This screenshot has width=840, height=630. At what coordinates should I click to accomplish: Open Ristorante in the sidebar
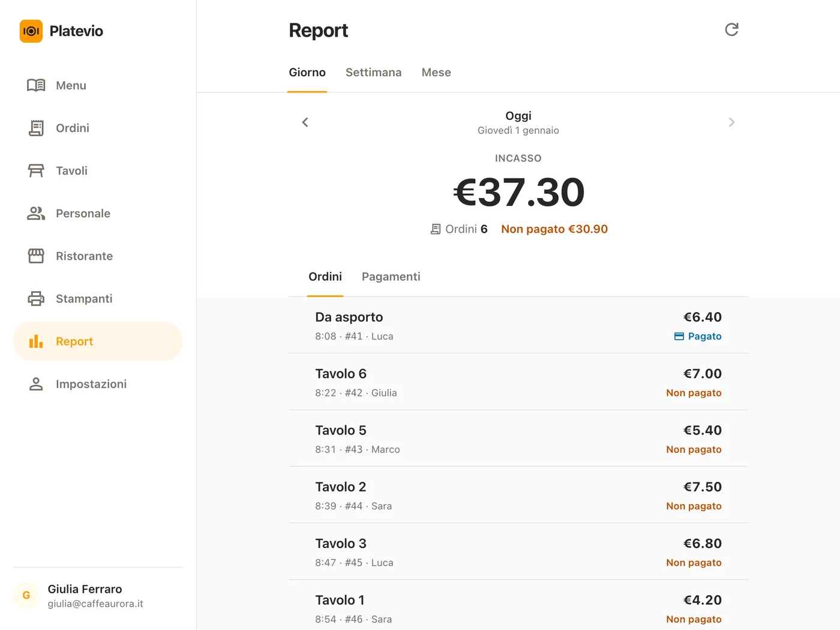[x=98, y=256]
